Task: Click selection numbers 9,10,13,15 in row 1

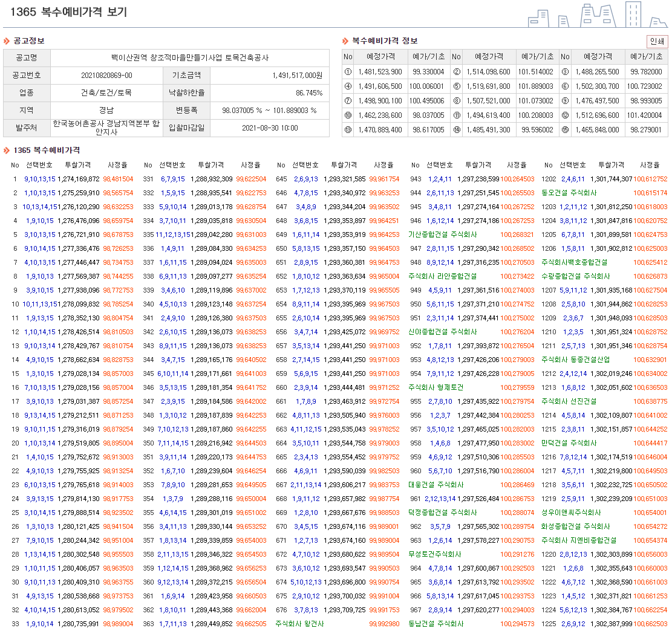Action: [40, 179]
